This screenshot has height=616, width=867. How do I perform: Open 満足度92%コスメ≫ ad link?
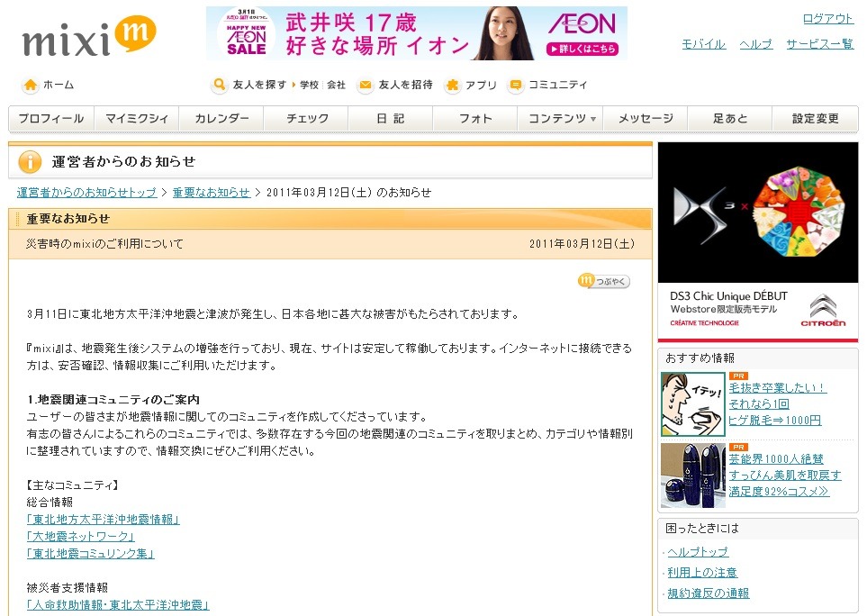(x=779, y=491)
